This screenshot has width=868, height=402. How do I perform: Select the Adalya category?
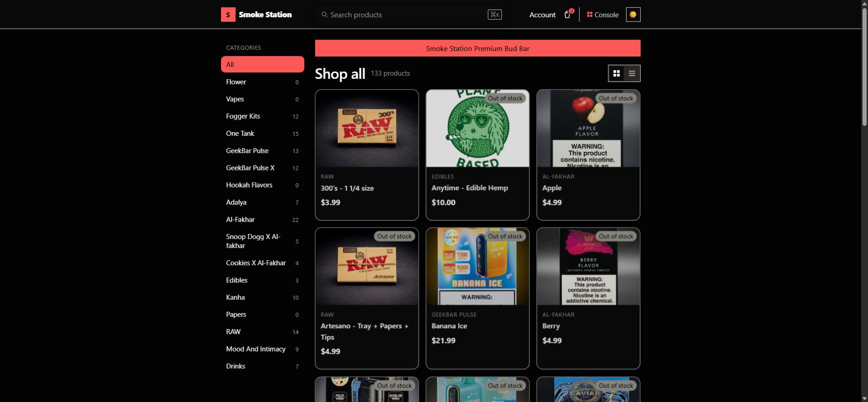[262, 202]
